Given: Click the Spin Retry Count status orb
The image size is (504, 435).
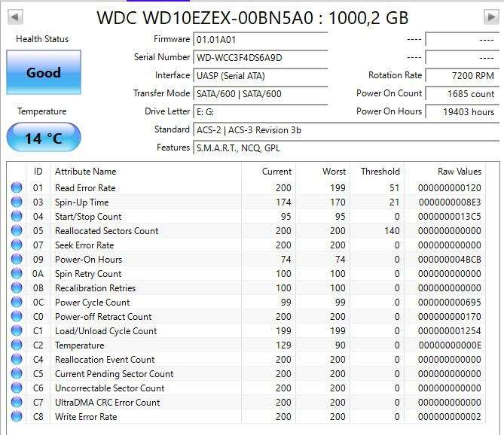Looking at the screenshot, I should (x=17, y=273).
